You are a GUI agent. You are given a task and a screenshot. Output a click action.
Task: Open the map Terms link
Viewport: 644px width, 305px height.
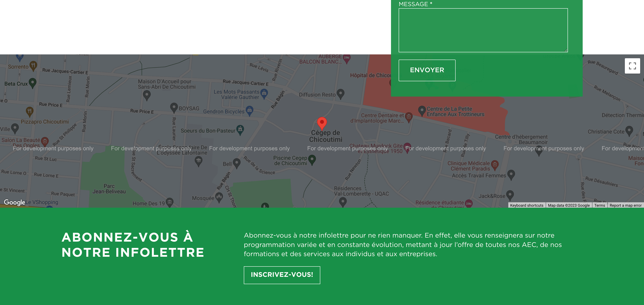[600, 205]
